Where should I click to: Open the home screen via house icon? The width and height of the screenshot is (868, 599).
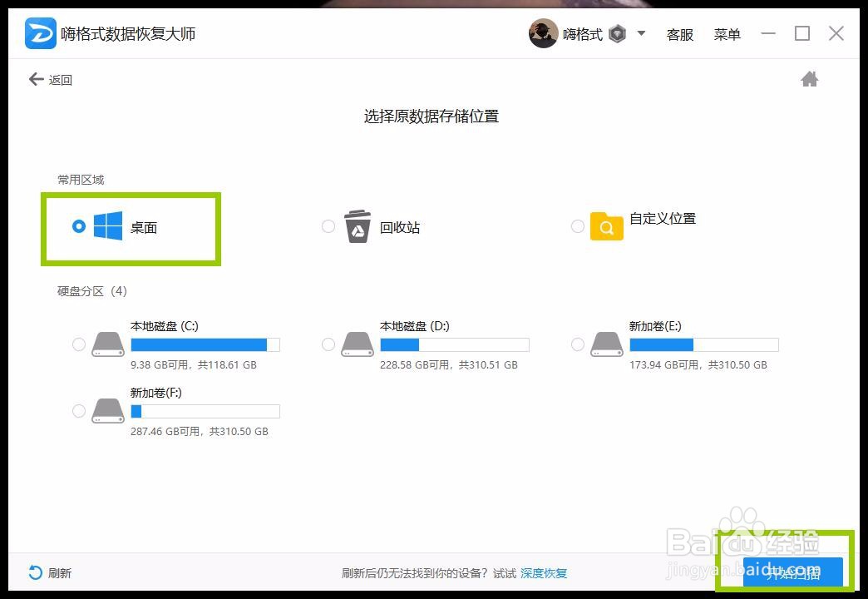click(x=809, y=78)
